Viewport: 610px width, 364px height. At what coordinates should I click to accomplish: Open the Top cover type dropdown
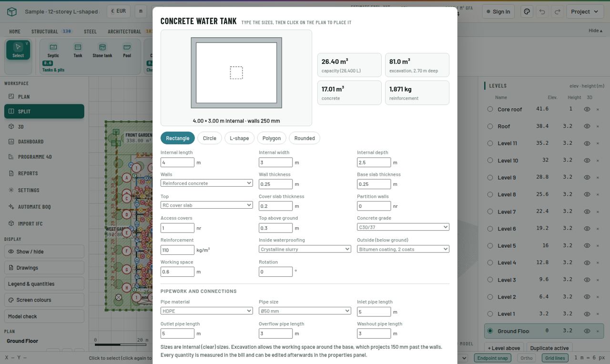tap(206, 205)
